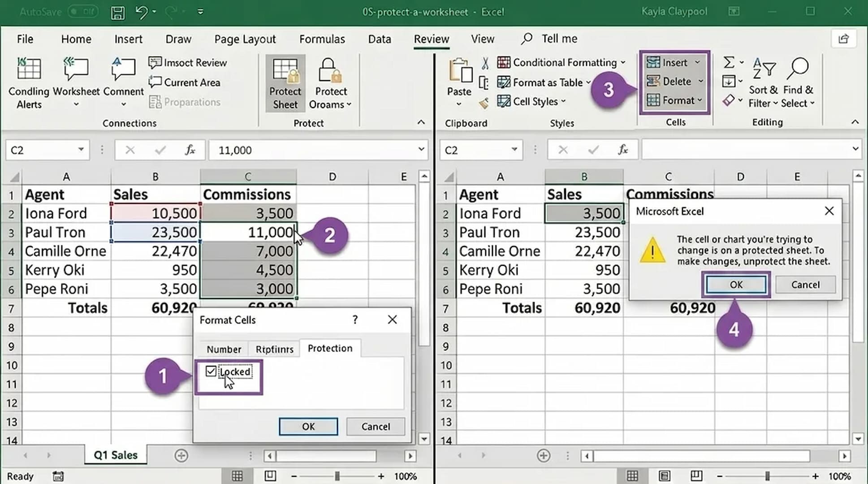Click Cancel in the Format Cells dialog
868x484 pixels.
[376, 427]
